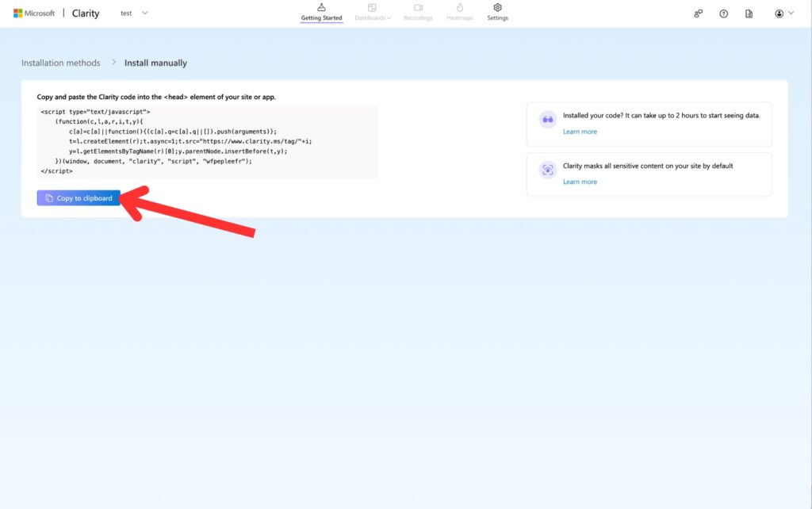Open the Dashboards dropdown arrow
The width and height of the screenshot is (812, 509).
click(x=389, y=17)
